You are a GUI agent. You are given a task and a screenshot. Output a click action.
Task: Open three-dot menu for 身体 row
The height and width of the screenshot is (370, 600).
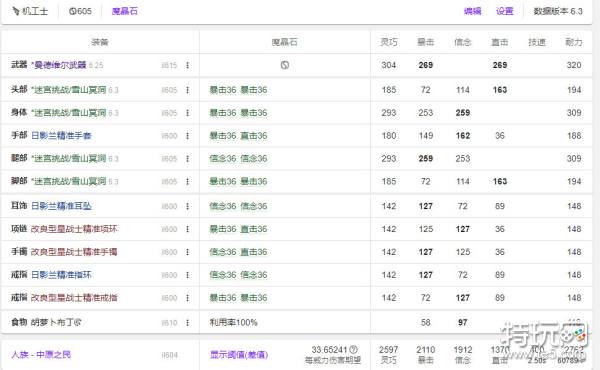pyautogui.click(x=188, y=113)
